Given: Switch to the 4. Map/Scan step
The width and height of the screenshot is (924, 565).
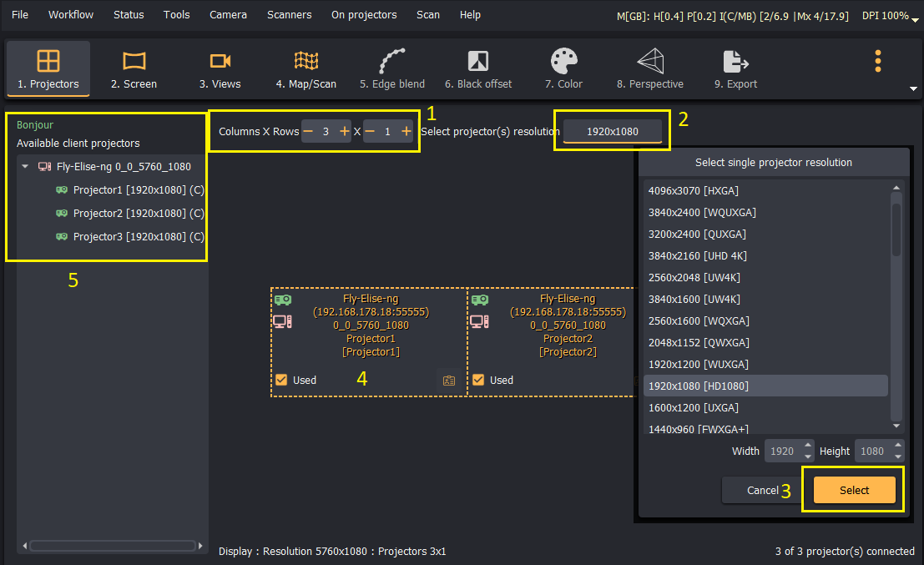Looking at the screenshot, I should pos(305,68).
